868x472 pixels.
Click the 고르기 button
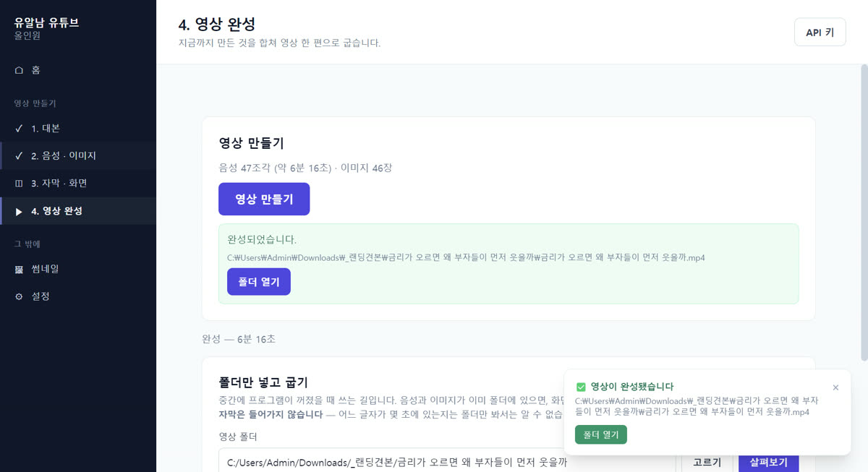(x=707, y=462)
